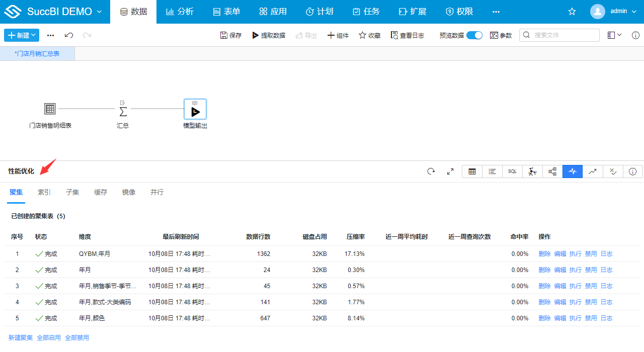Expand performance panel to fullscreen arrows icon
The height and width of the screenshot is (352, 644).
450,171
